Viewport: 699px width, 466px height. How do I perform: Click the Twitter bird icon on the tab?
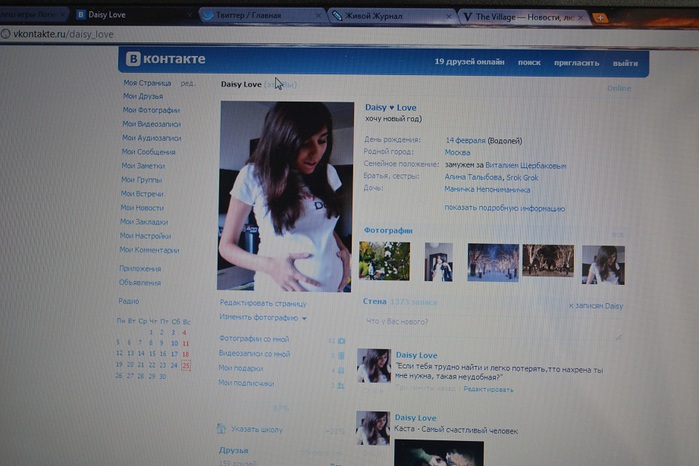208,16
